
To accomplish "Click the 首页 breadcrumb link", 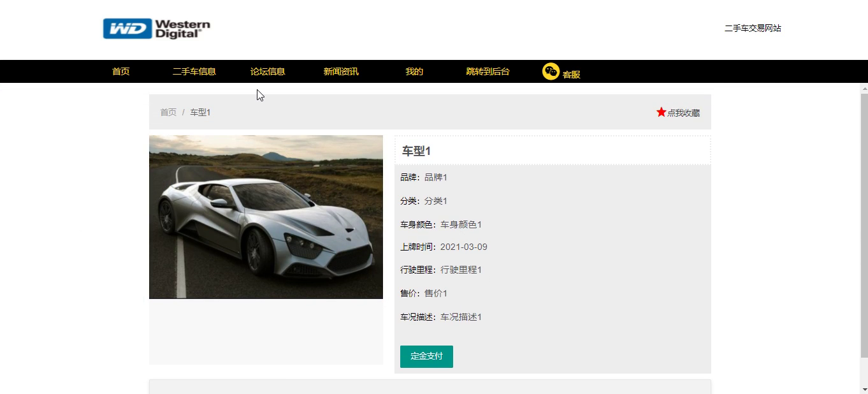I will pyautogui.click(x=168, y=112).
